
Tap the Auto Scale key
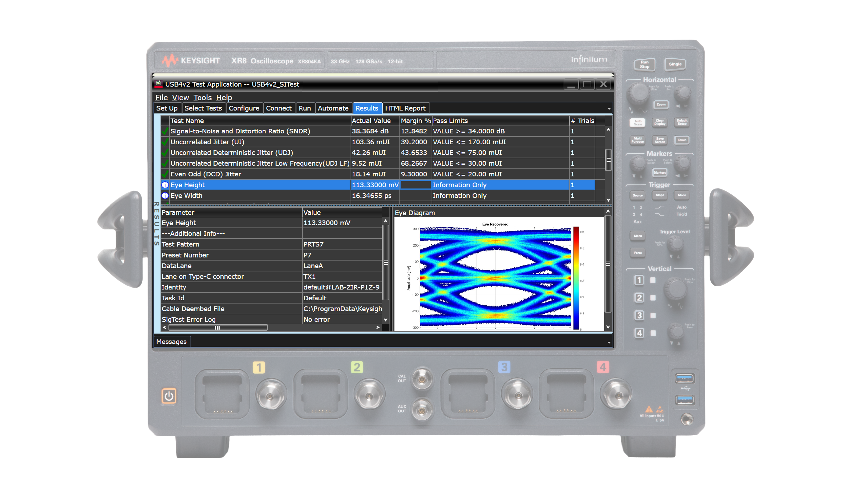[x=638, y=123]
